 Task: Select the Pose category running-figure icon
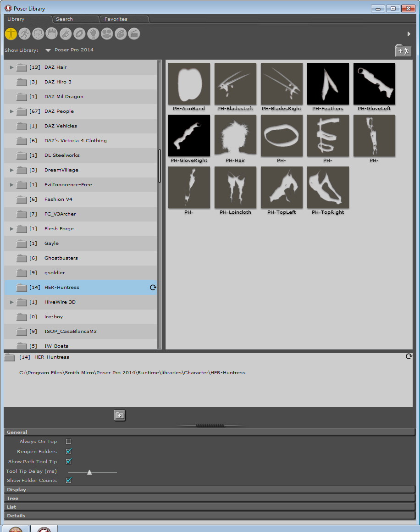[24, 33]
